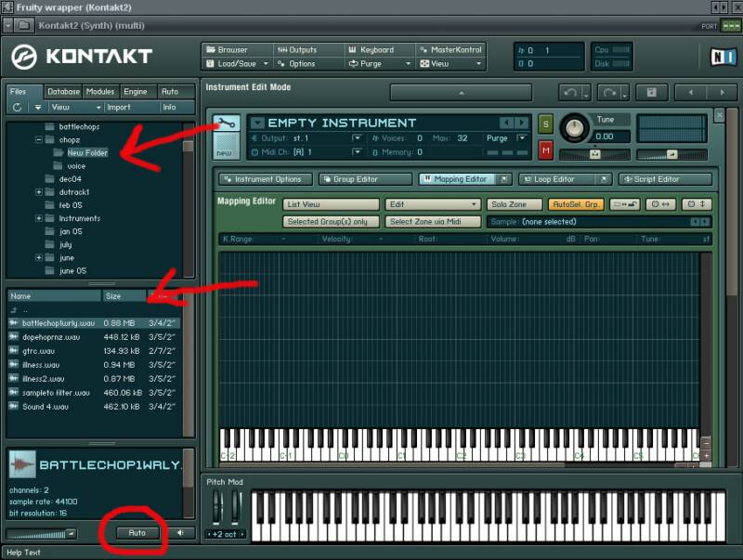The width and height of the screenshot is (743, 560).
Task: Click the floppy disk save icon
Action: (x=651, y=92)
